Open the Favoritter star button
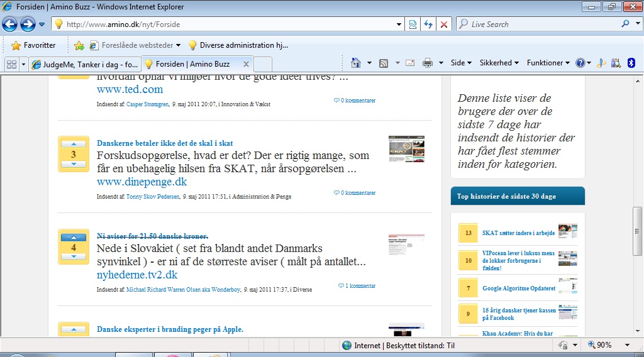 [x=33, y=45]
